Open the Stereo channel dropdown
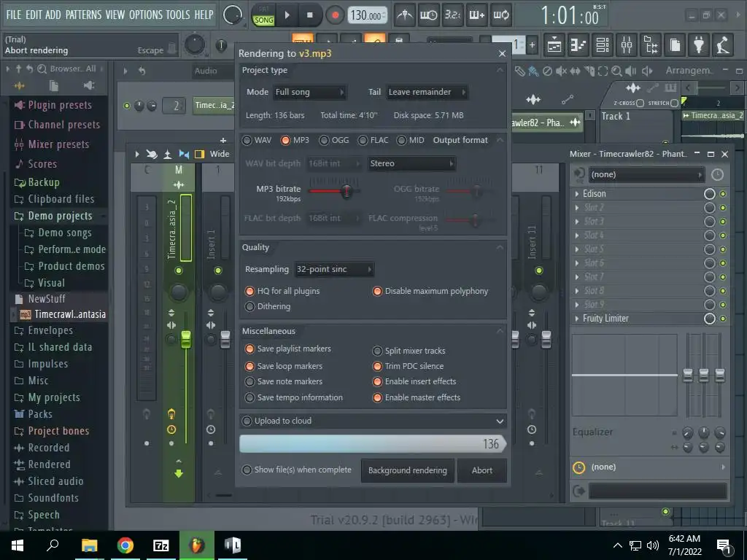 click(411, 163)
